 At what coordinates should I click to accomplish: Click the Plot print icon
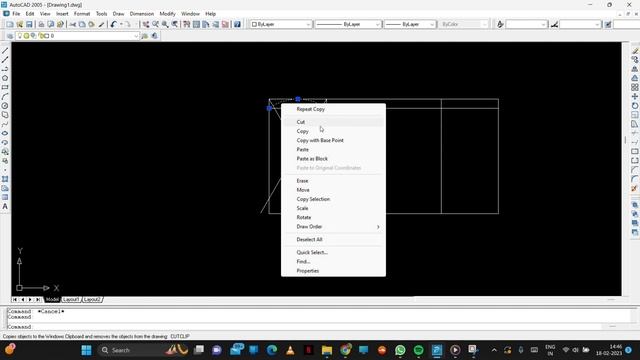[41, 24]
